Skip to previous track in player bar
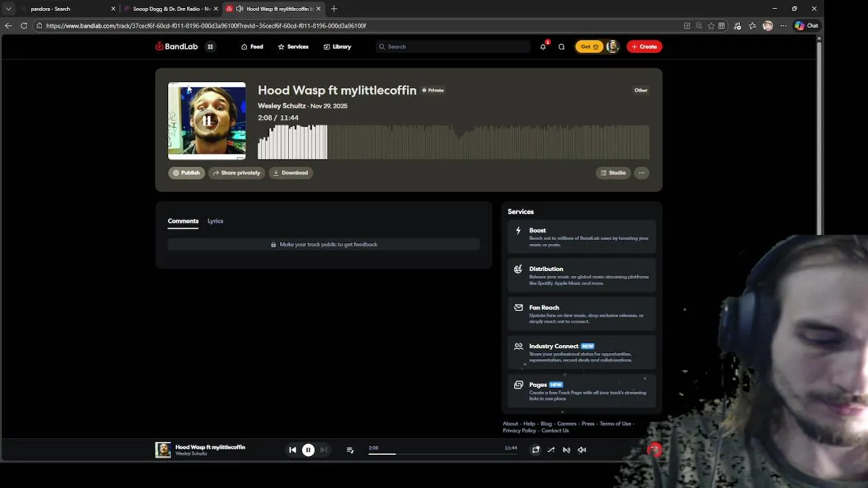This screenshot has height=488, width=868. [292, 449]
